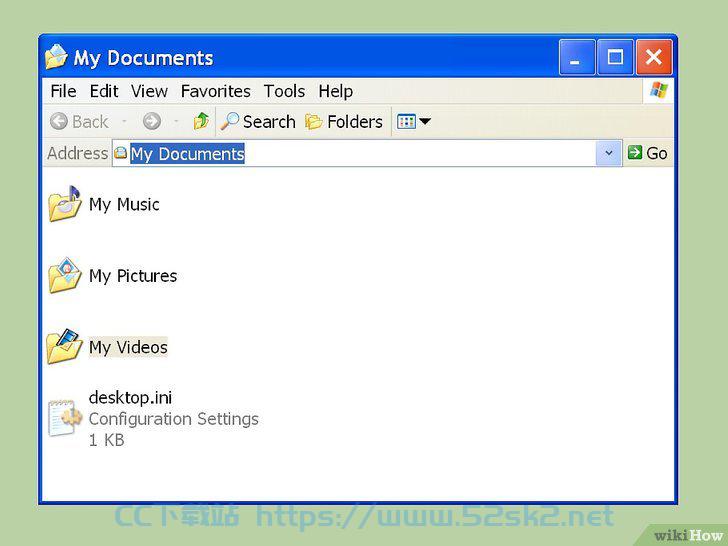728x546 pixels.
Task: Open the Favorites menu
Action: [216, 91]
